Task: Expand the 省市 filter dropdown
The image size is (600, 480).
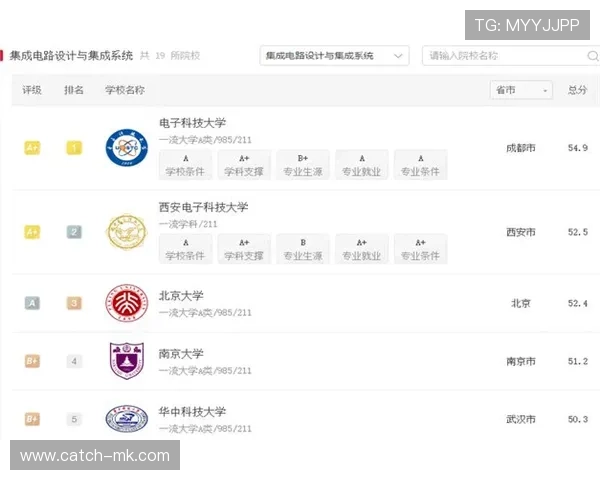Action: 521,90
